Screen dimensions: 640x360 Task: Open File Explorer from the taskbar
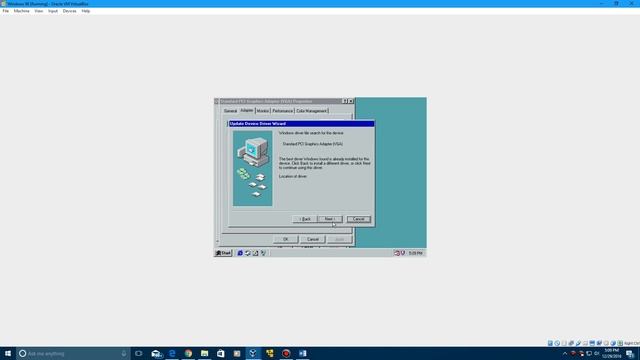tap(204, 353)
